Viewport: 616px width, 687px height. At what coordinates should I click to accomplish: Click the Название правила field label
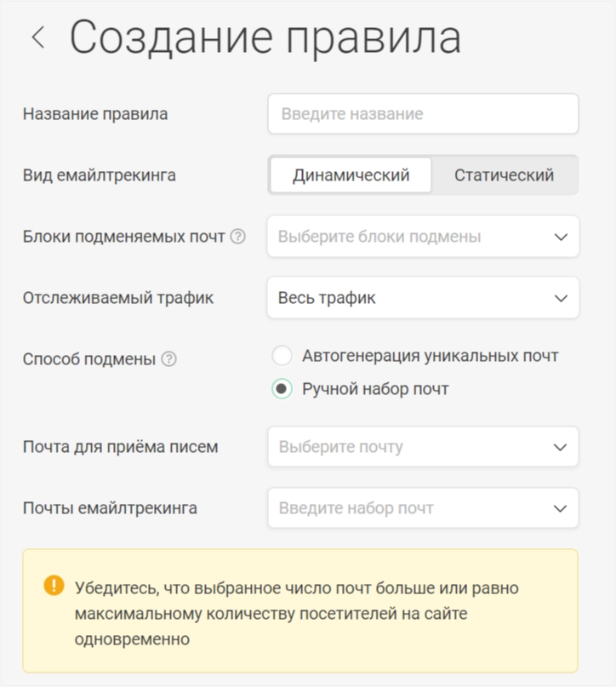[95, 114]
